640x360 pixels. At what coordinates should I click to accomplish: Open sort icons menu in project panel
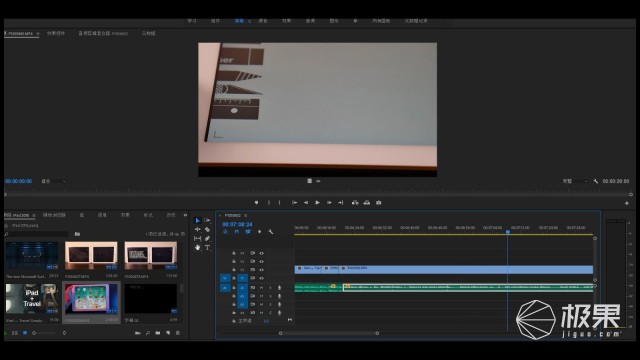click(64, 333)
